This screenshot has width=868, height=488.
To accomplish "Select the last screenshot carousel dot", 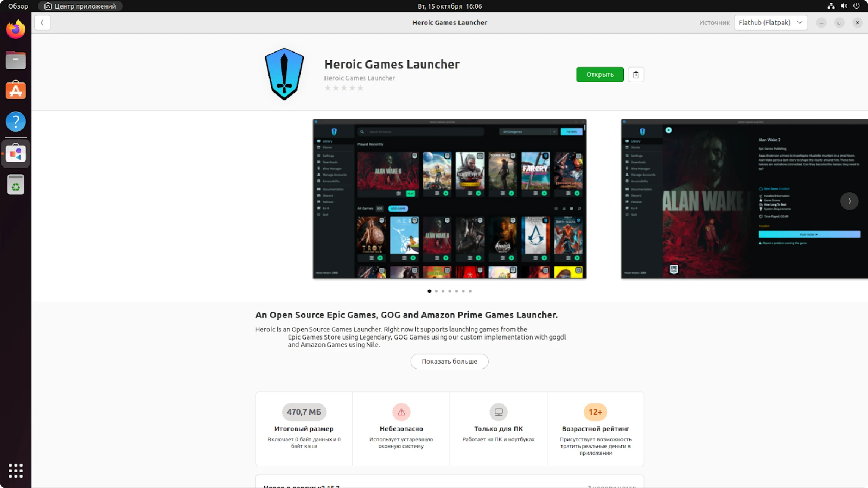I will tap(470, 291).
